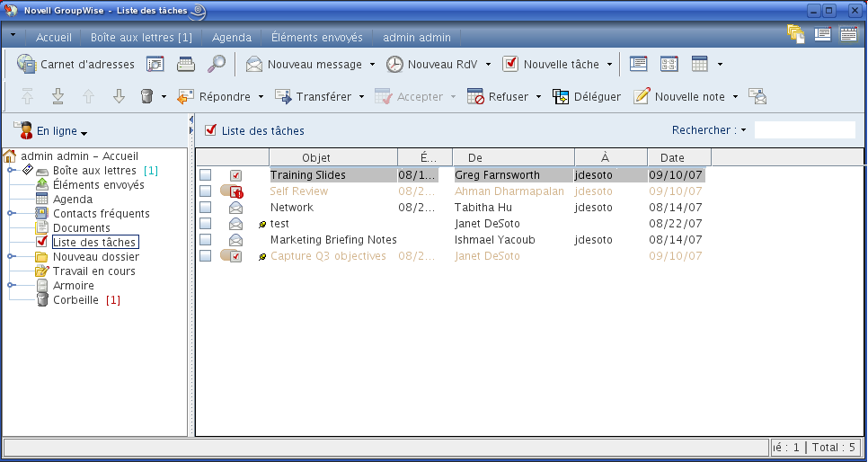The width and height of the screenshot is (868, 462).
Task: Select Nouveau dossier folder
Action: point(96,257)
